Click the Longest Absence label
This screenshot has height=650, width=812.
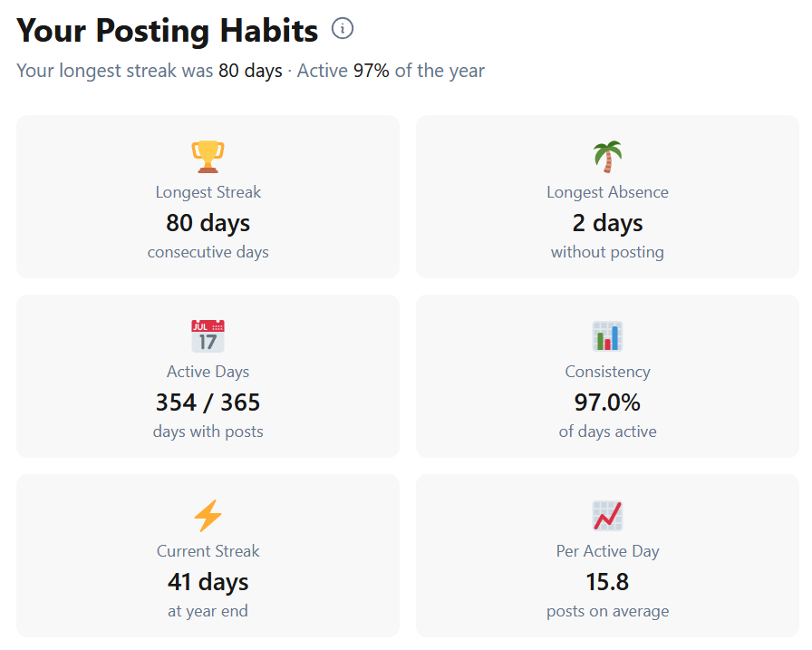[x=607, y=192]
